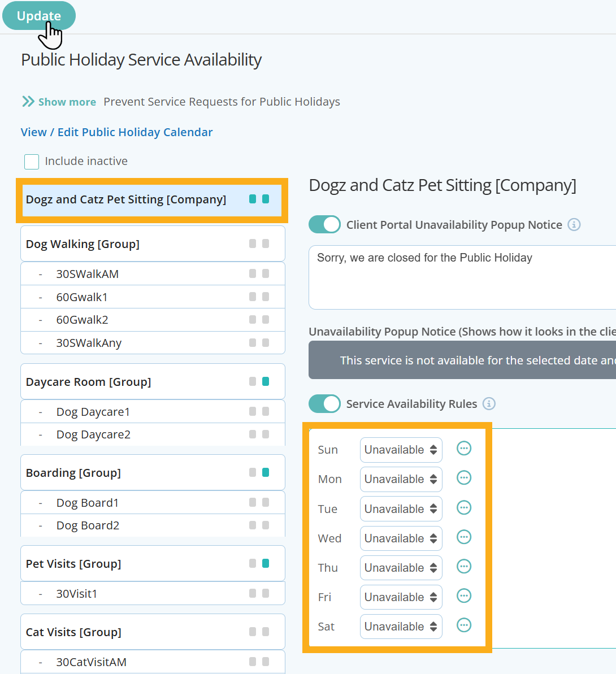Open the View / Edit Public Holiday Calendar link
The height and width of the screenshot is (674, 616).
click(x=116, y=132)
